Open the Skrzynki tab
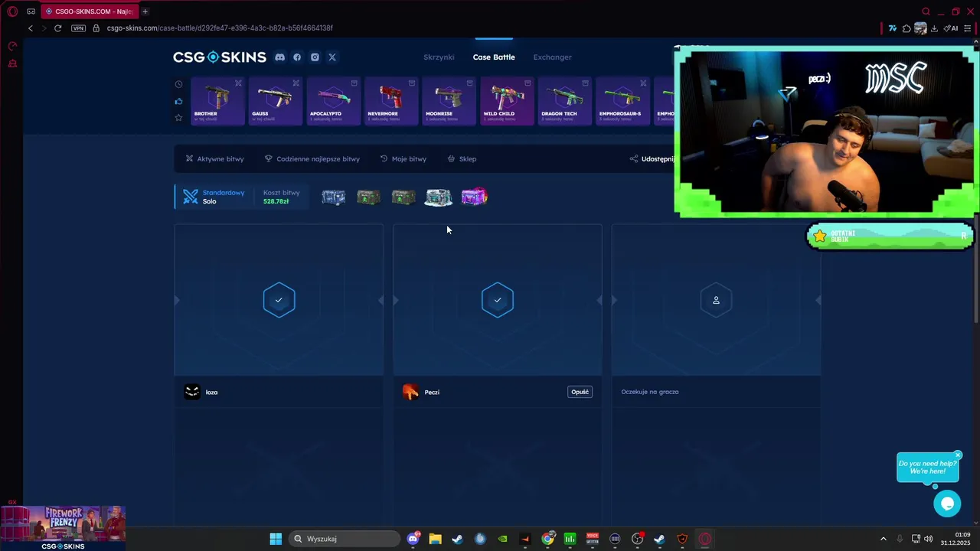Viewport: 980px width, 551px height. [439, 57]
